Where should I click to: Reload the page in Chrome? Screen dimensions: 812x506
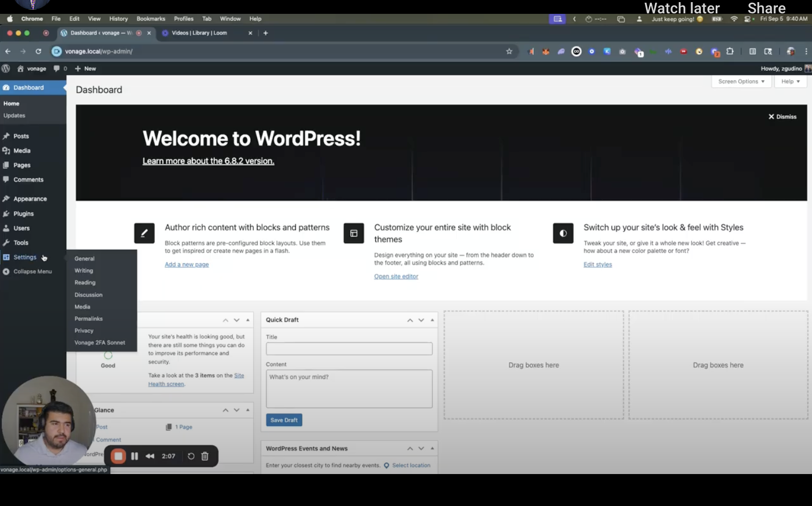pyautogui.click(x=38, y=51)
